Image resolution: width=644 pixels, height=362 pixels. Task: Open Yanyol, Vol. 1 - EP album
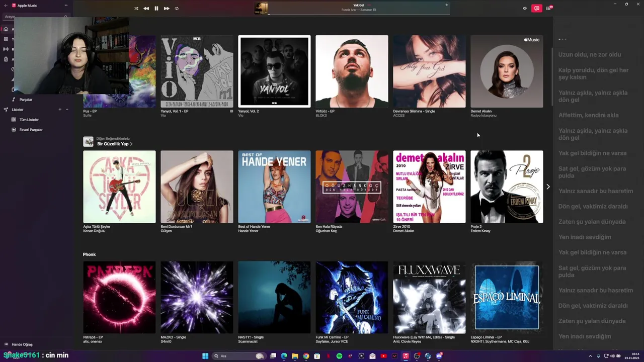click(x=197, y=71)
